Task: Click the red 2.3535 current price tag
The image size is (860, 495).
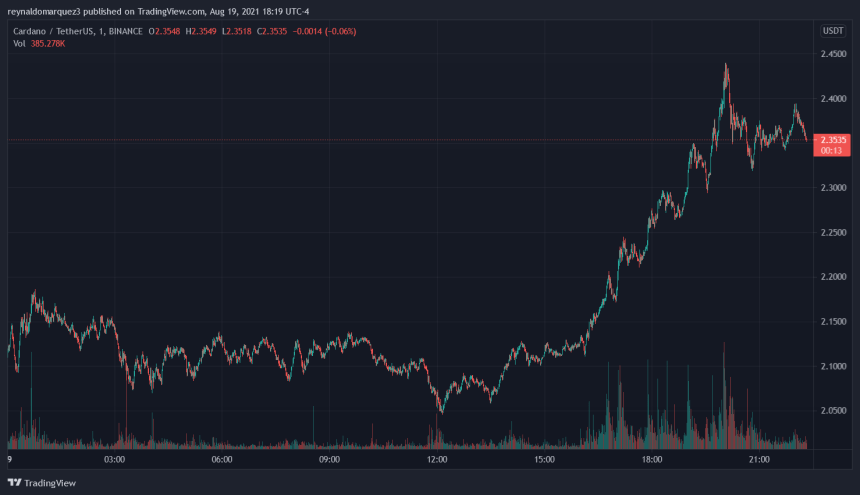Action: click(x=833, y=140)
